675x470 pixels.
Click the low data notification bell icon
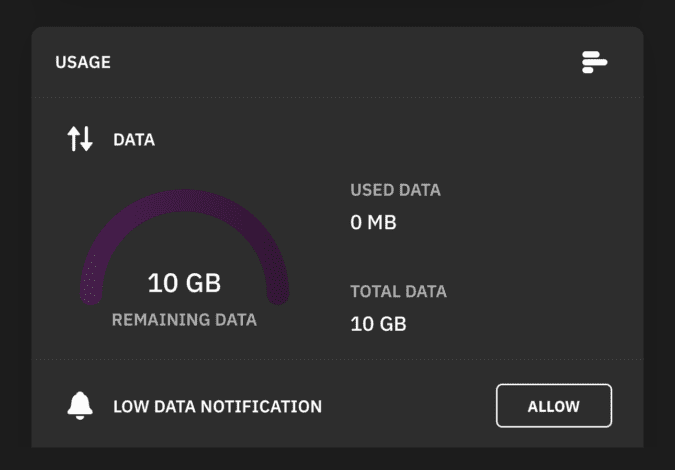point(80,405)
